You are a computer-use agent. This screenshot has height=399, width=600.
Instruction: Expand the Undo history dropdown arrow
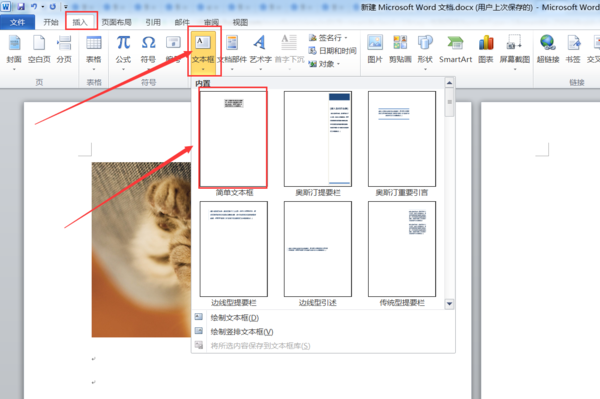(x=43, y=7)
